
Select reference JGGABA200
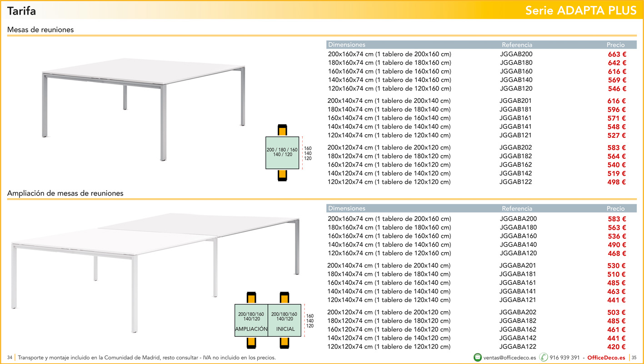519,219
